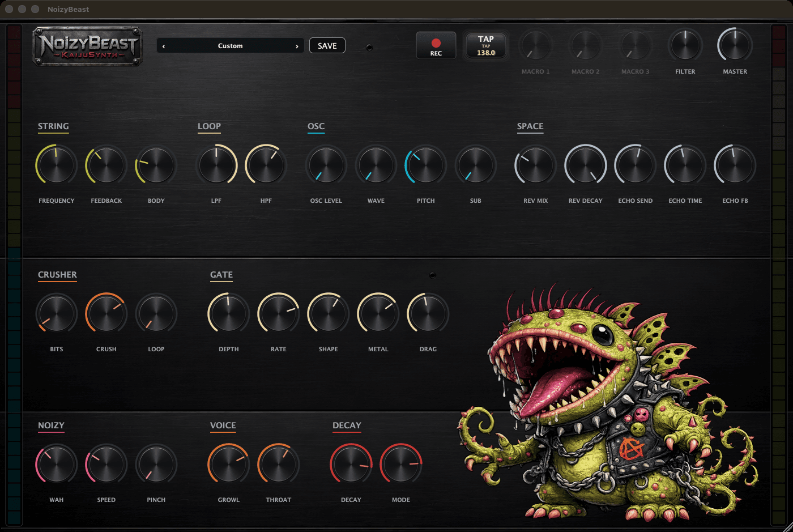Click the REV DECAY knob
The image size is (793, 532).
click(586, 165)
